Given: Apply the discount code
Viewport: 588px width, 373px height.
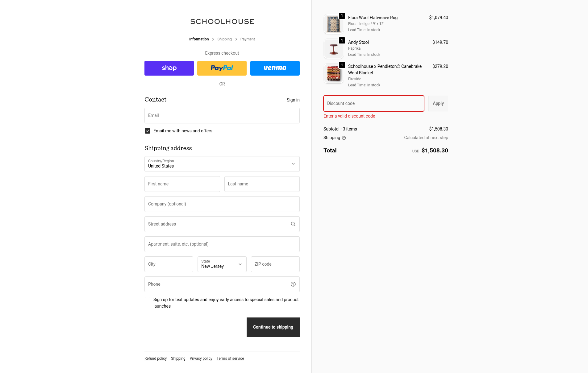Looking at the screenshot, I should click(438, 103).
